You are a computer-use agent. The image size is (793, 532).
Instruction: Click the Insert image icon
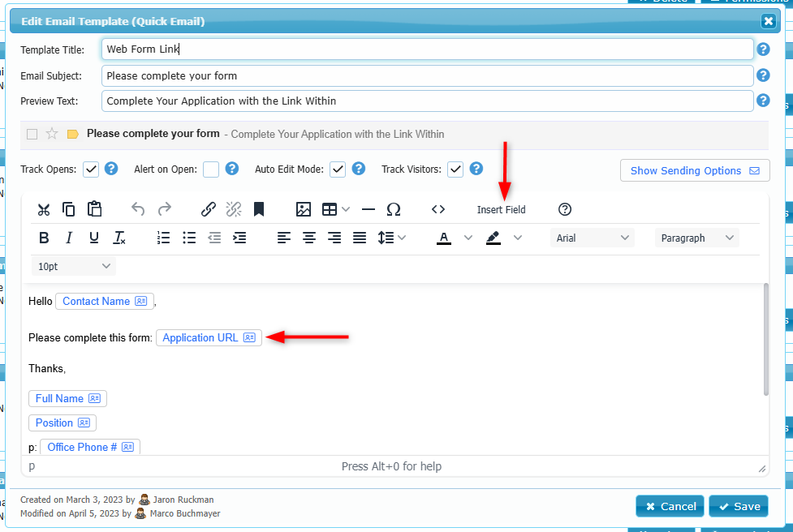point(304,209)
